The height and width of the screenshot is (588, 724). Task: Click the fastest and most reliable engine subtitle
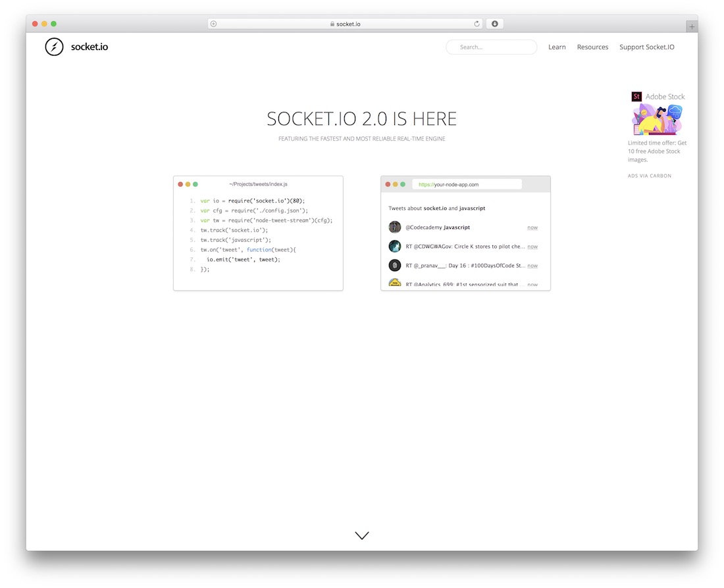click(361, 139)
